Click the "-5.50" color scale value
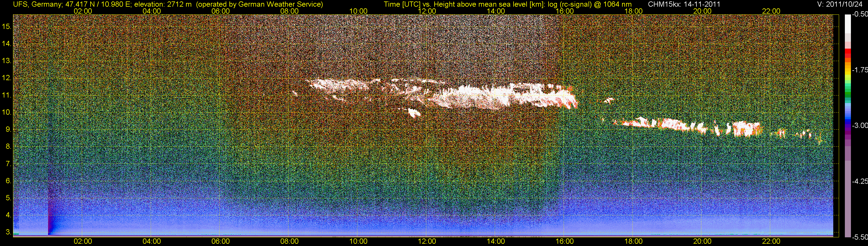The height and width of the screenshot is (246, 868). (860, 237)
